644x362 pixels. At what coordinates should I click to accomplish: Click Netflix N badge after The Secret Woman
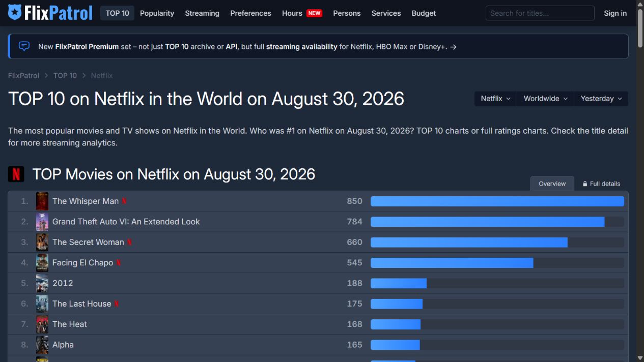pyautogui.click(x=130, y=243)
